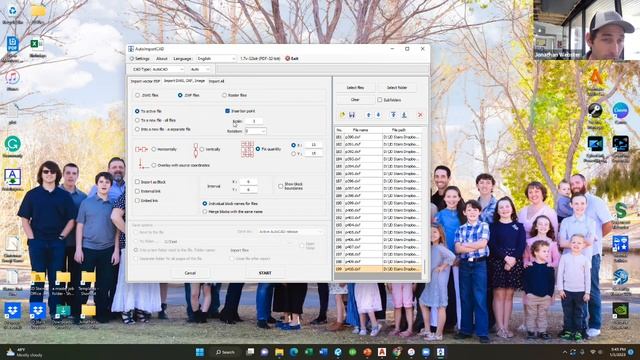Click Select files button
Image resolution: width=640 pixels, height=360 pixels.
click(355, 87)
